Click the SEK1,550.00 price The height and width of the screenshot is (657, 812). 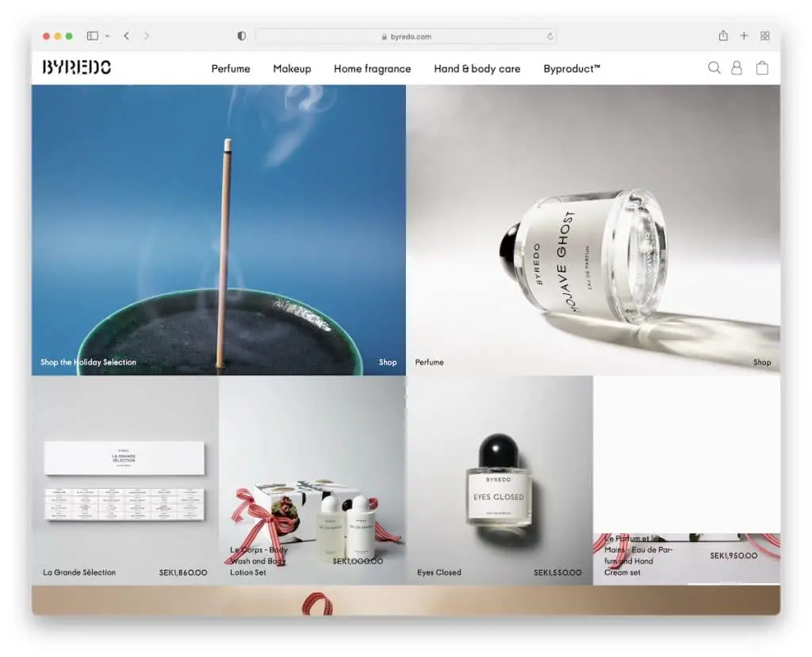(x=557, y=573)
